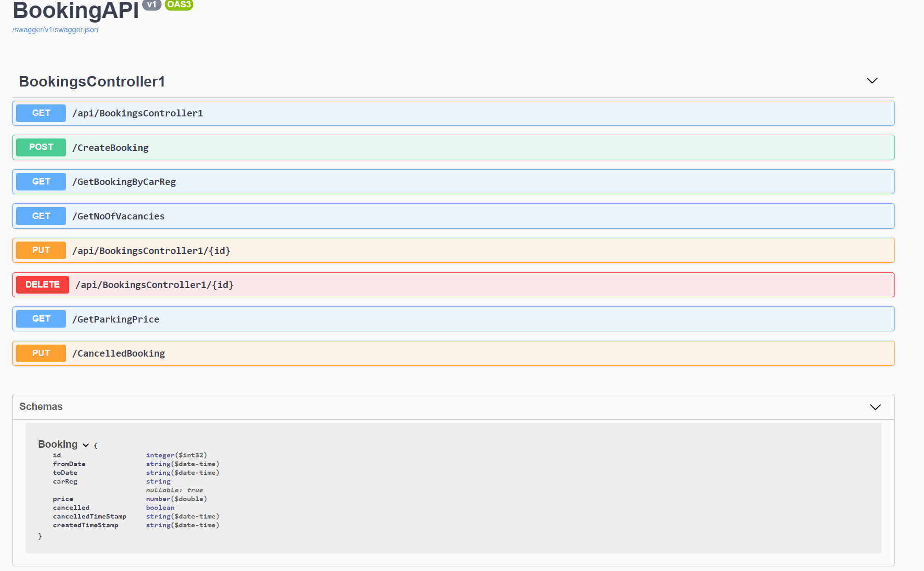Click the price property name

click(x=63, y=499)
